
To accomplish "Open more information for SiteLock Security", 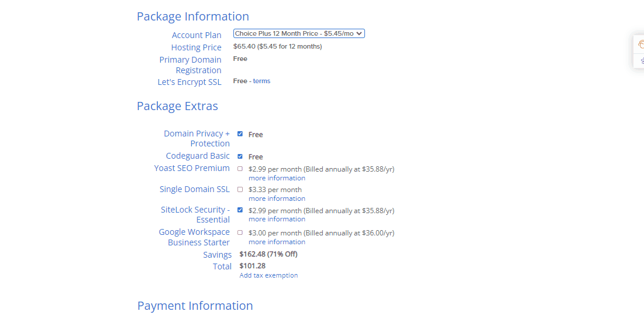I will pos(277,219).
